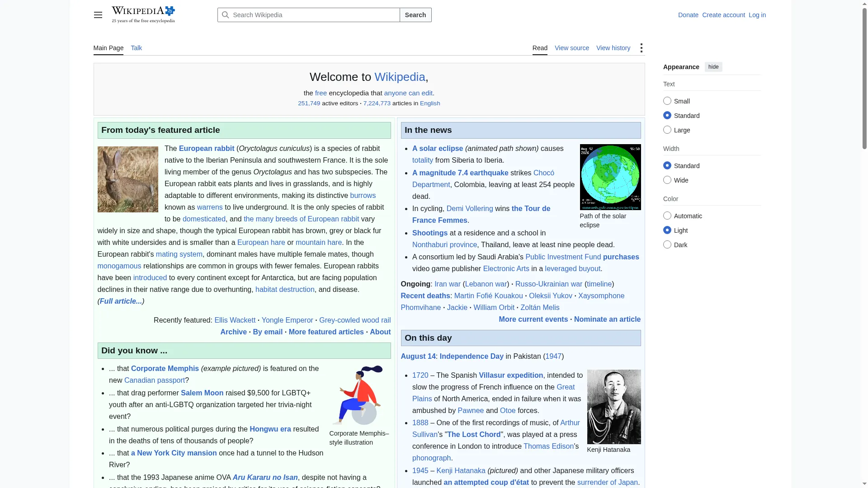Click the Full article link

point(121,301)
